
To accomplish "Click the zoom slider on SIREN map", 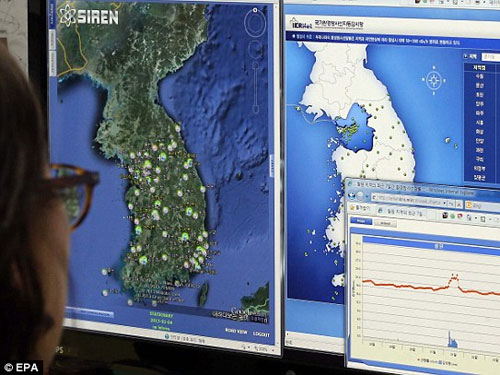I will 256,87.
